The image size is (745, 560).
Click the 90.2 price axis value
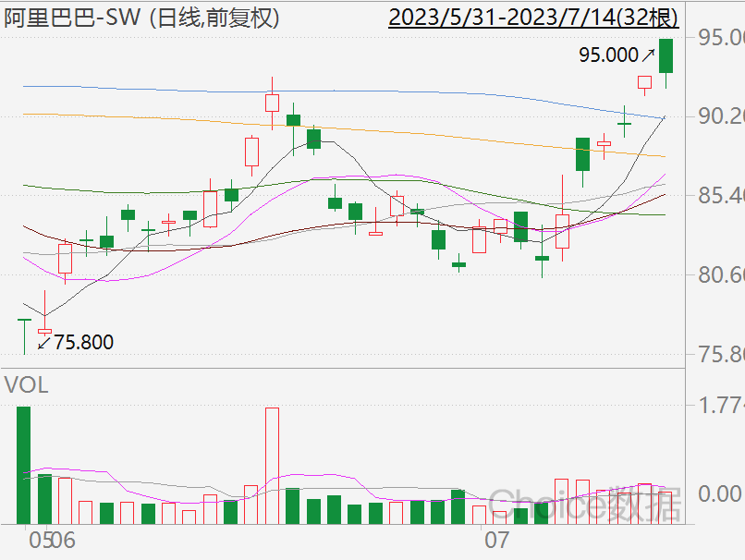[721, 116]
